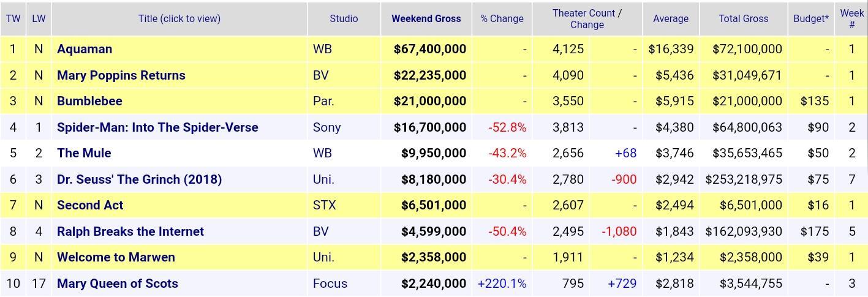Click Dr. Seuss' The Grinch (2018)
The image size is (868, 297).
tap(139, 179)
